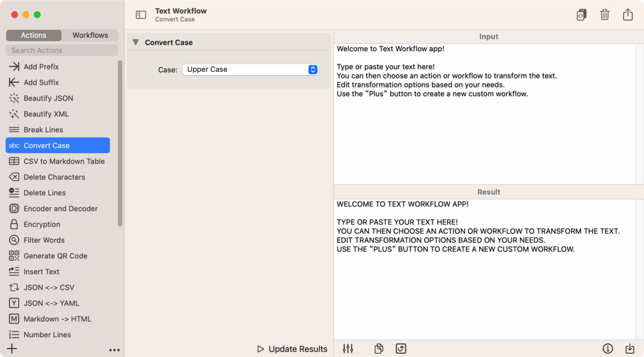Click the JSON <-> YAML Y icon
644x357 pixels.
(14, 303)
